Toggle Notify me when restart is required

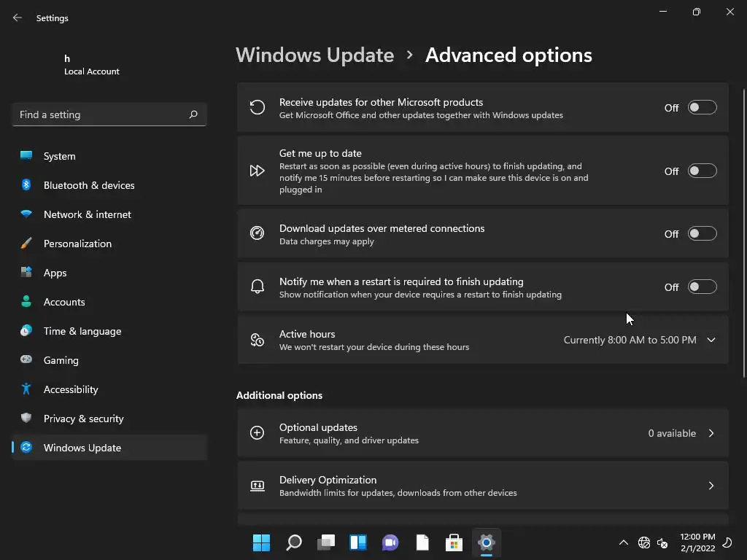coord(703,287)
